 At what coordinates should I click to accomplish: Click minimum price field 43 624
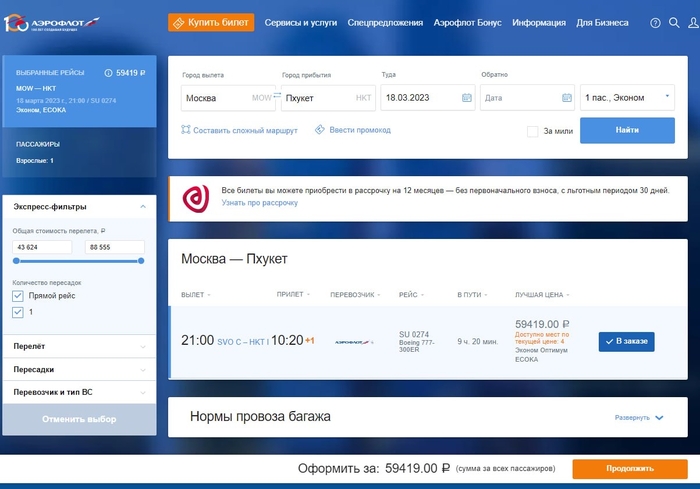pos(42,247)
